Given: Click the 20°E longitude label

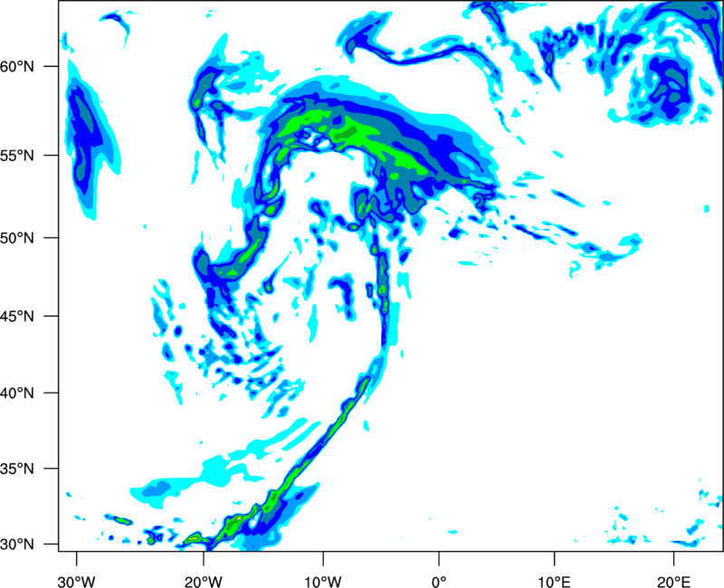Looking at the screenshot, I should pyautogui.click(x=673, y=582).
